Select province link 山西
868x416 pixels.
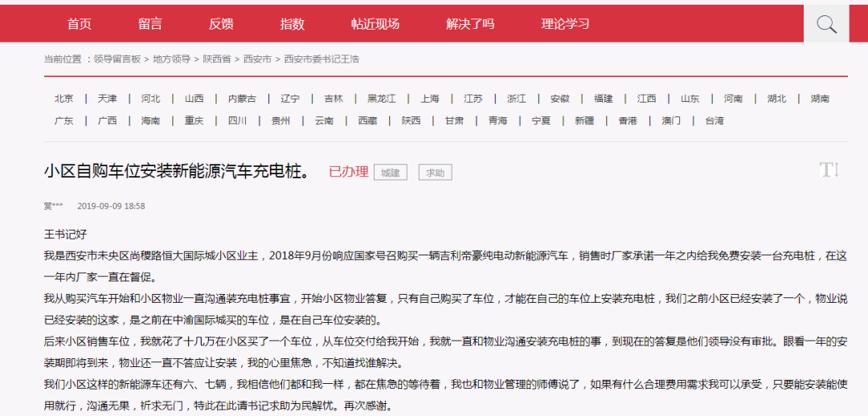(194, 99)
